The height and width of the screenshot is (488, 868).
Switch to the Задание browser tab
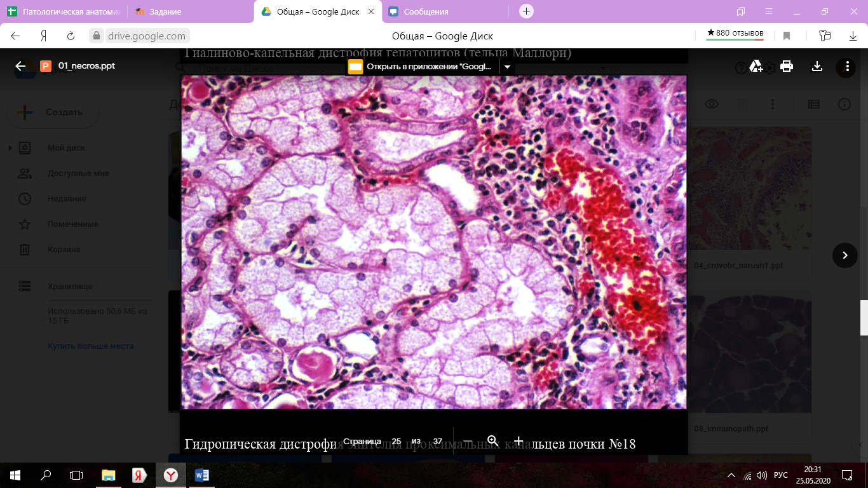(x=189, y=11)
